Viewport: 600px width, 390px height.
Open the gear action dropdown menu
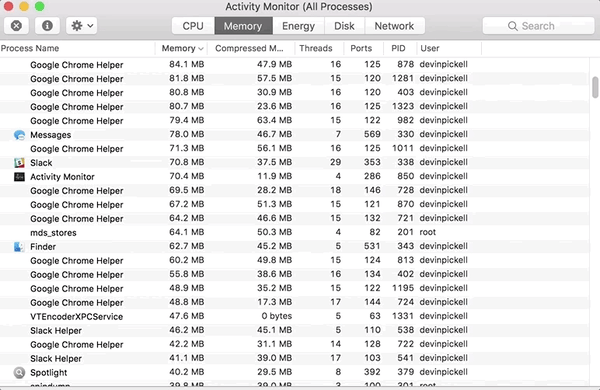[82, 26]
